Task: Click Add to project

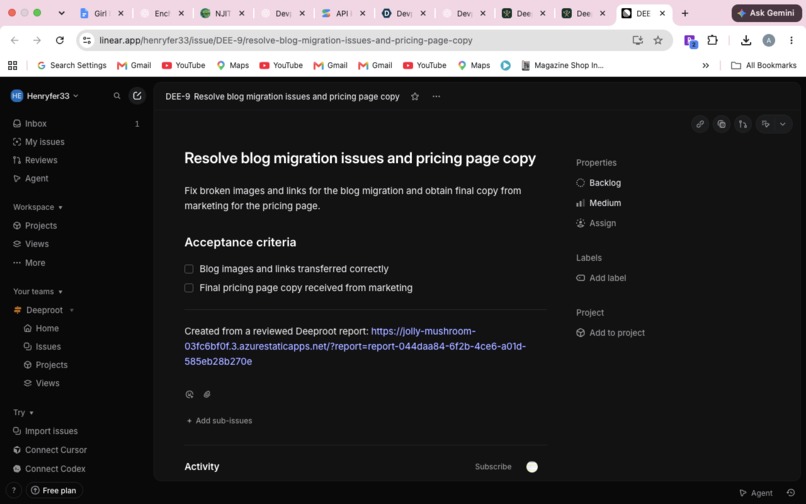Action: point(610,333)
